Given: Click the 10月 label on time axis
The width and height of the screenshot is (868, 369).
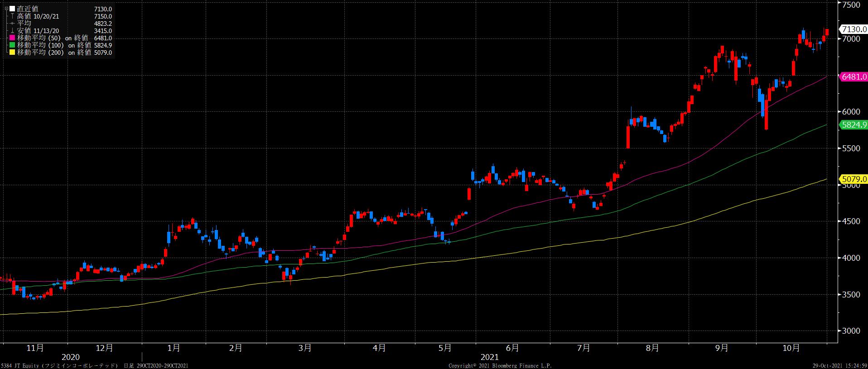Looking at the screenshot, I should 791,348.
